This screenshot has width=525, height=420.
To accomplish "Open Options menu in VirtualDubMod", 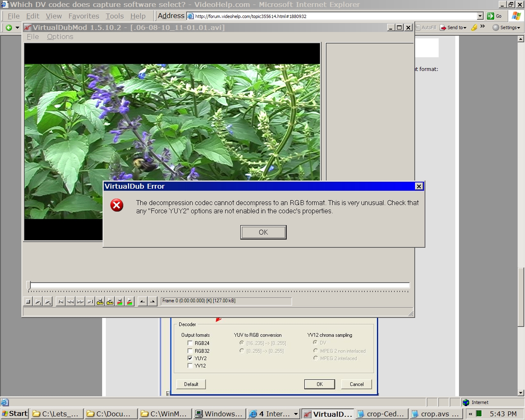I will (x=60, y=37).
